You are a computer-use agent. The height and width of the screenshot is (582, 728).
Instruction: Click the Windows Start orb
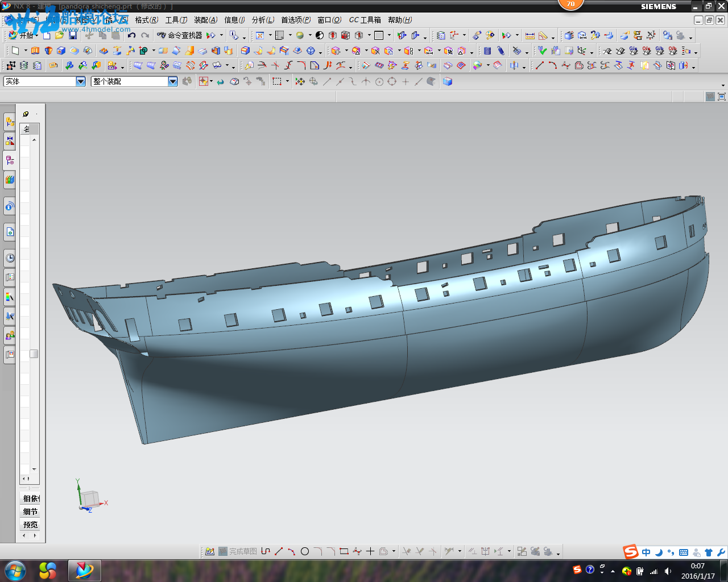(x=15, y=571)
